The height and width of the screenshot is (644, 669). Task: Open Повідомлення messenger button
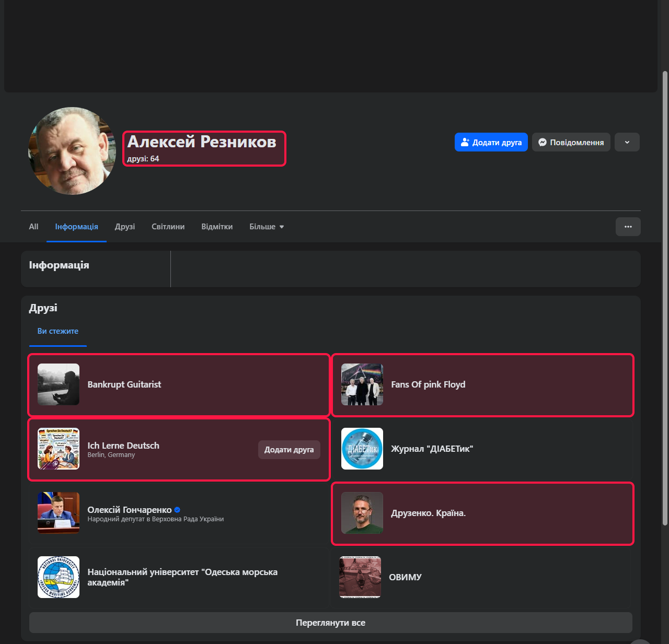pyautogui.click(x=571, y=142)
